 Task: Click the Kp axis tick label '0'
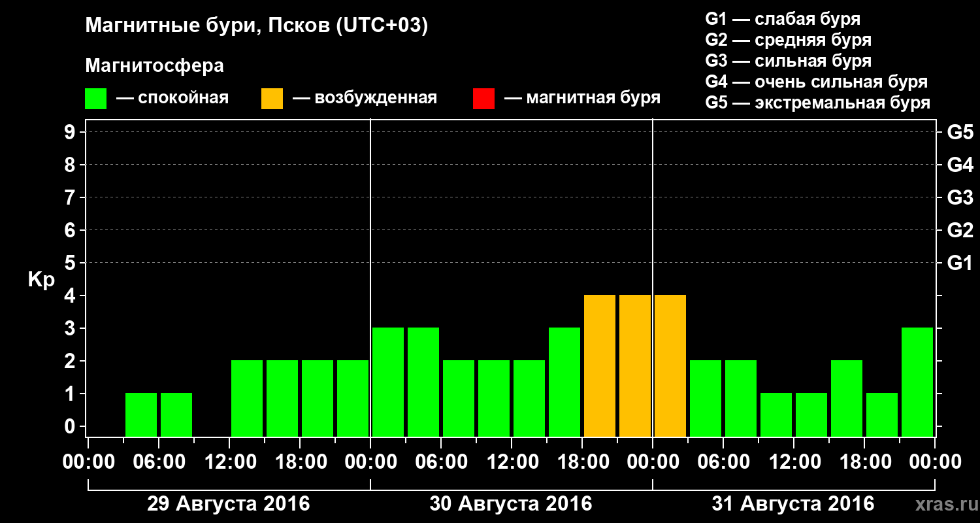(71, 426)
